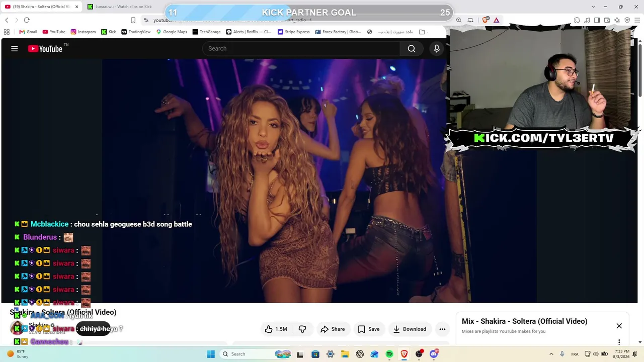Image resolution: width=644 pixels, height=362 pixels.
Task: Go back in the browser
Action: coord(7,20)
